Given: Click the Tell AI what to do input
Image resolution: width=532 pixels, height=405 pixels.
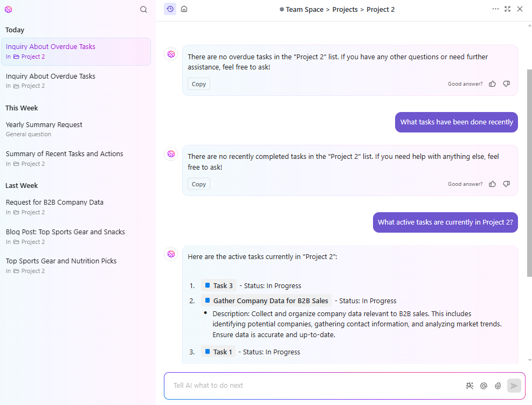Looking at the screenshot, I should point(313,386).
